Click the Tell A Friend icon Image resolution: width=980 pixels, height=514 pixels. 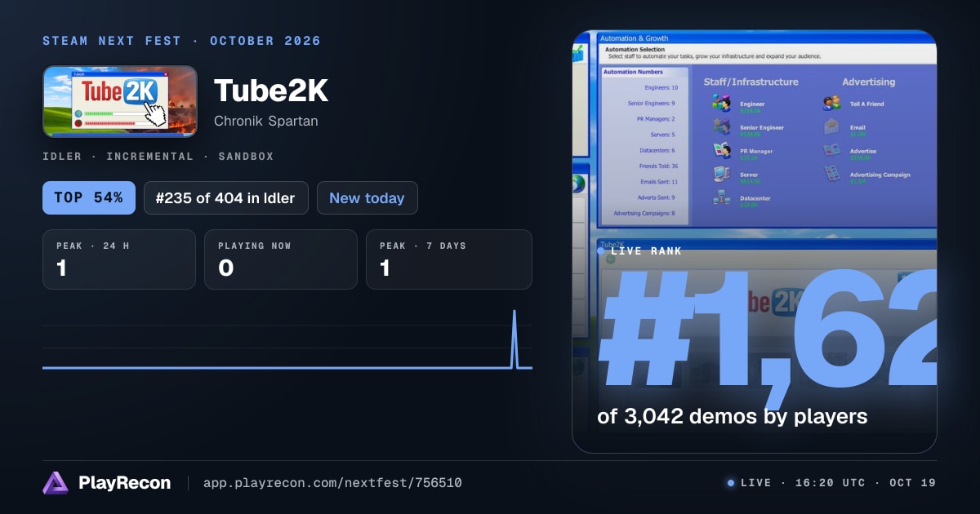point(831,104)
